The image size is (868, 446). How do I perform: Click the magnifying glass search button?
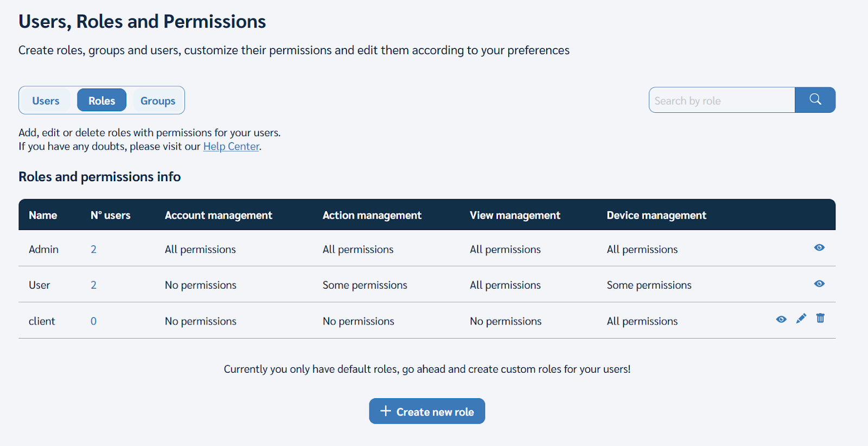pyautogui.click(x=815, y=100)
